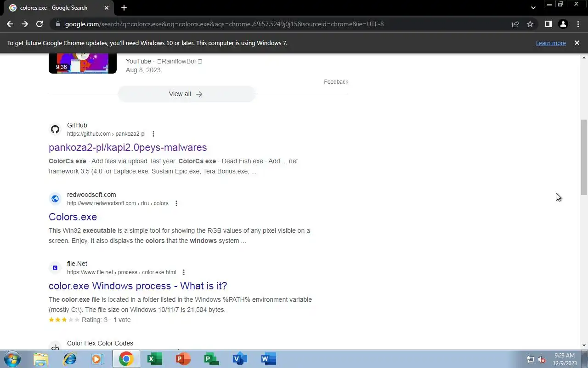Viewport: 588px width, 368px height.
Task: Open a new tab
Action: (124, 8)
